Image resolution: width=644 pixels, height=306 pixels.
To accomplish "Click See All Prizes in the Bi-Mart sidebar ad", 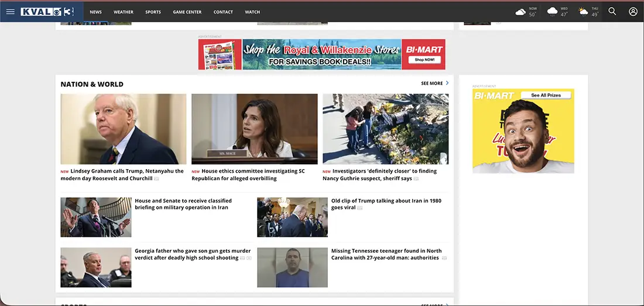I will click(x=546, y=95).
